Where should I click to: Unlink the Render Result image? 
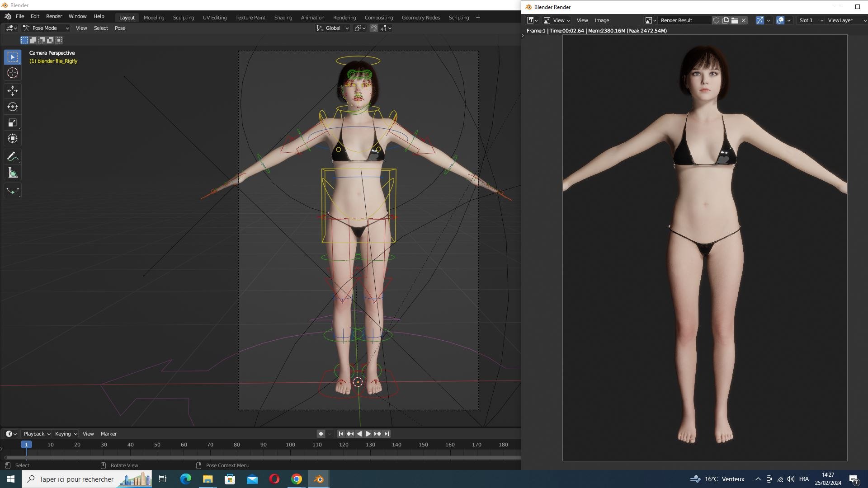tap(744, 20)
